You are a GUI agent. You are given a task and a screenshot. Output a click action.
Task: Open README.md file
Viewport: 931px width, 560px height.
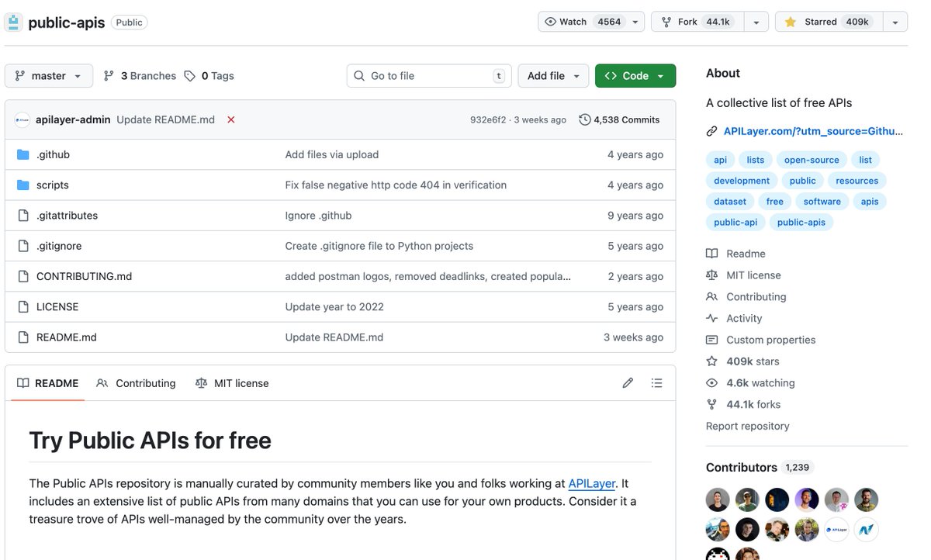67,337
